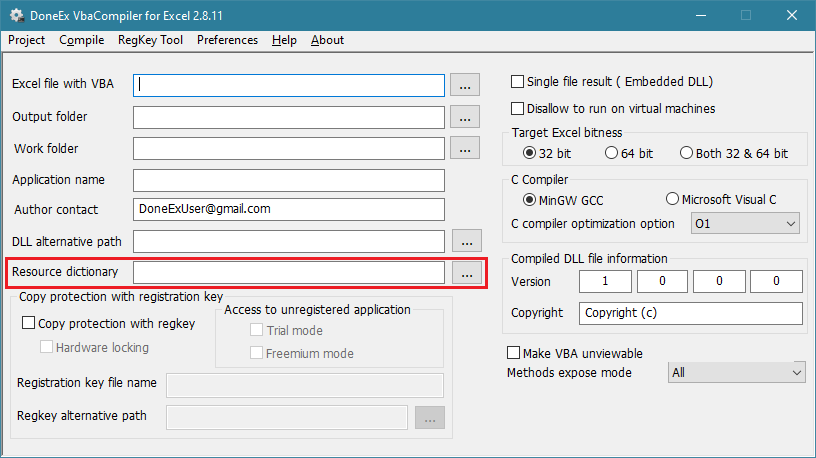Click the second Version number field
Viewport: 816px width, 458px height.
tap(662, 282)
